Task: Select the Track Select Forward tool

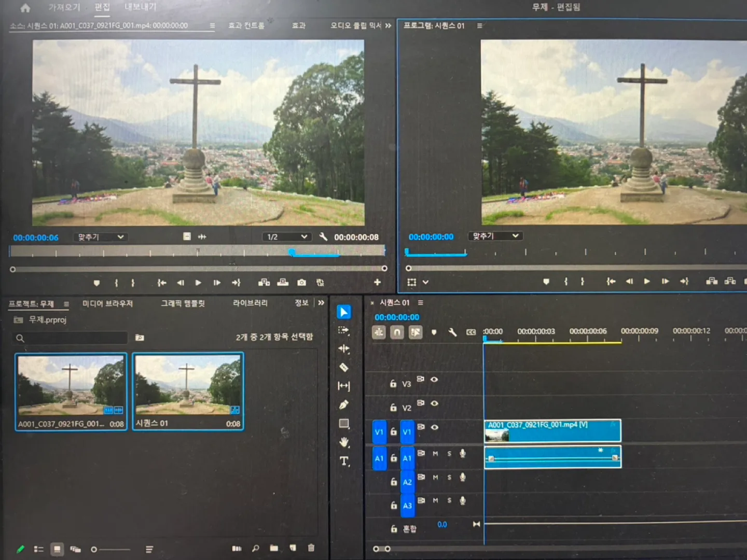Action: (343, 330)
